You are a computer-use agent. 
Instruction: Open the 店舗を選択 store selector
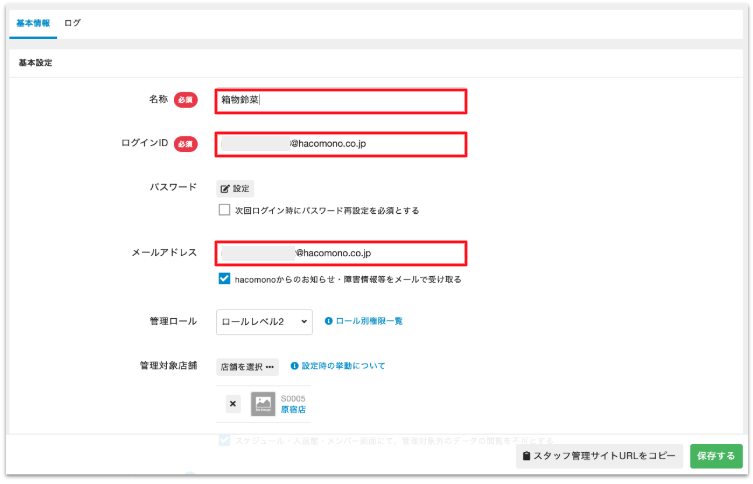click(247, 366)
